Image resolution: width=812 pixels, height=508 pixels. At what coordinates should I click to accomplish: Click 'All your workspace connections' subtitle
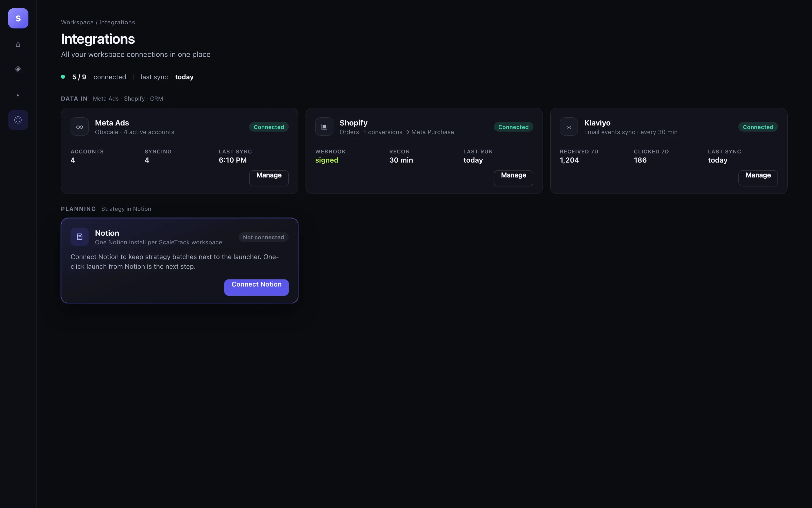(136, 54)
